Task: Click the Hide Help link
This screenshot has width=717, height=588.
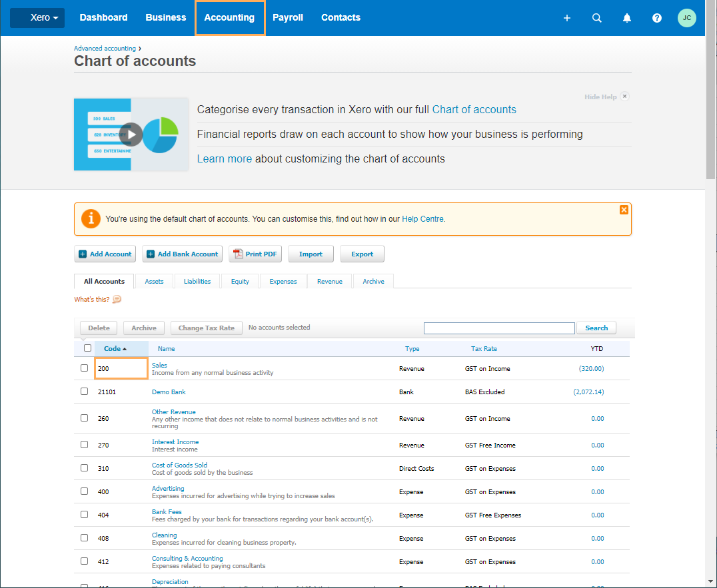Action: pyautogui.click(x=600, y=97)
